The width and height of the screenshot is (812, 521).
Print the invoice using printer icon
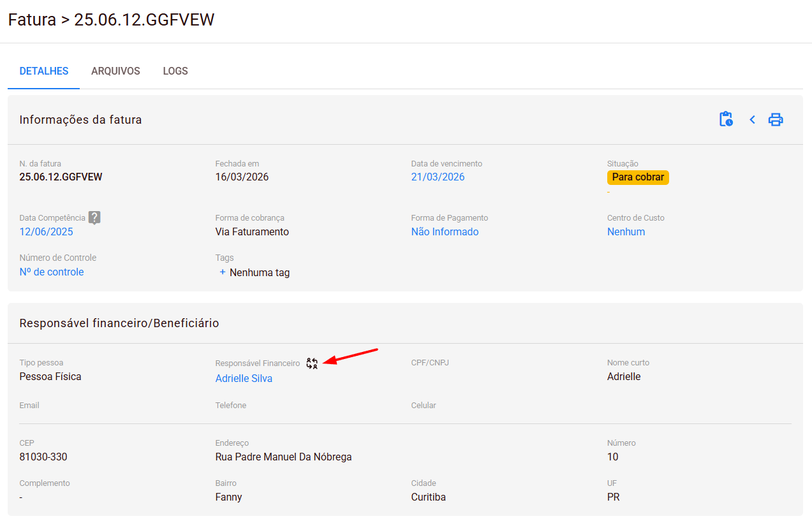tap(776, 119)
